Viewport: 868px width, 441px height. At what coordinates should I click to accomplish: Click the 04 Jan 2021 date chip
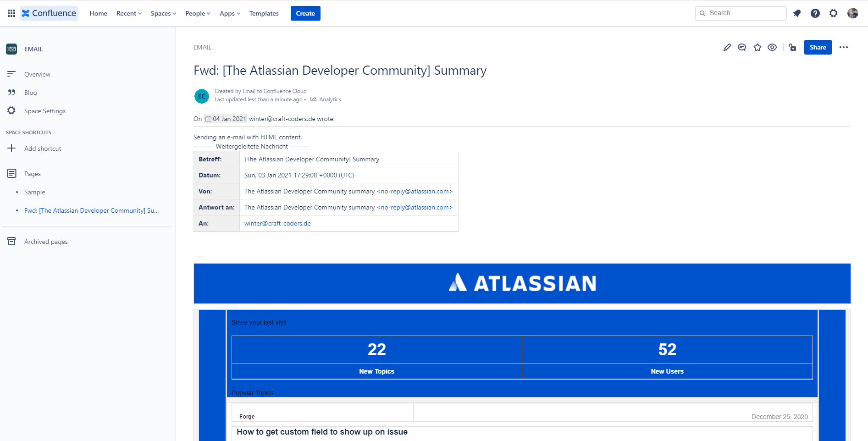coord(225,119)
